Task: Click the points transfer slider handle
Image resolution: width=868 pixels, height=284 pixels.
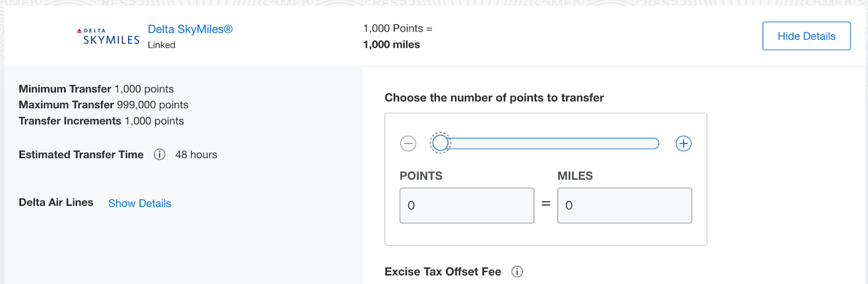Action: pyautogui.click(x=441, y=143)
